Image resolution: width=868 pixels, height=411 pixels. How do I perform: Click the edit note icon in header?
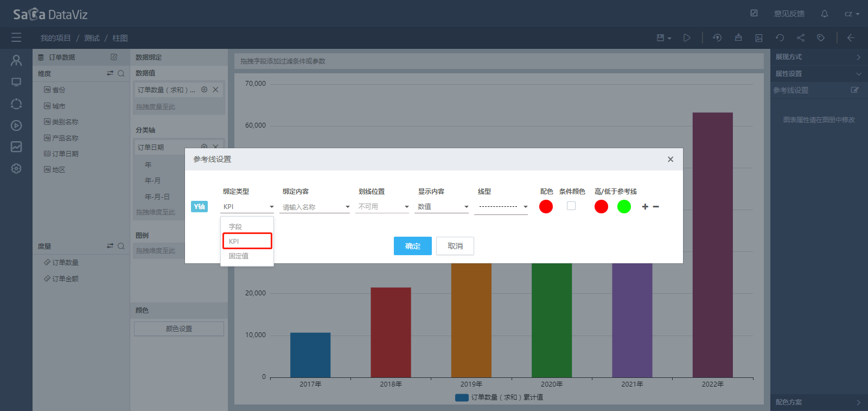pyautogui.click(x=754, y=13)
